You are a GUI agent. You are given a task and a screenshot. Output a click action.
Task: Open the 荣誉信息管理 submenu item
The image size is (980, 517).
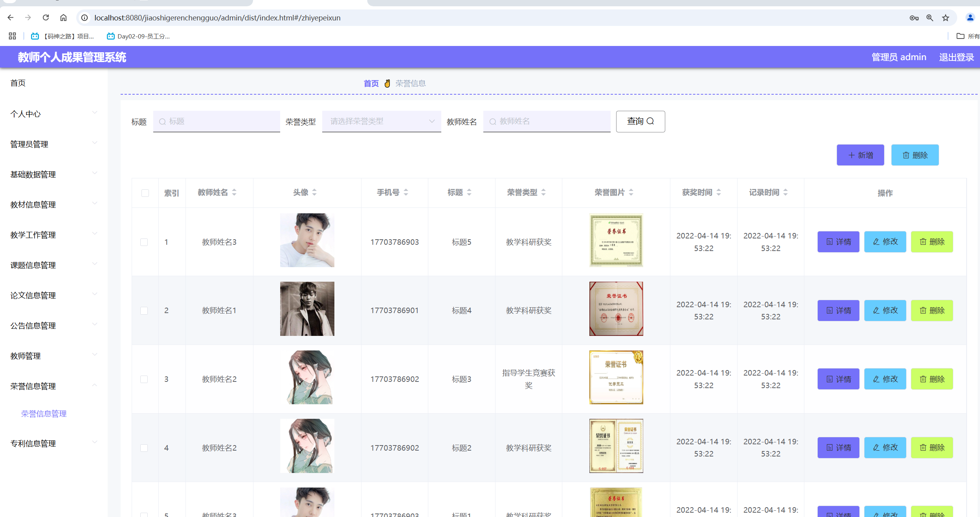coord(44,414)
